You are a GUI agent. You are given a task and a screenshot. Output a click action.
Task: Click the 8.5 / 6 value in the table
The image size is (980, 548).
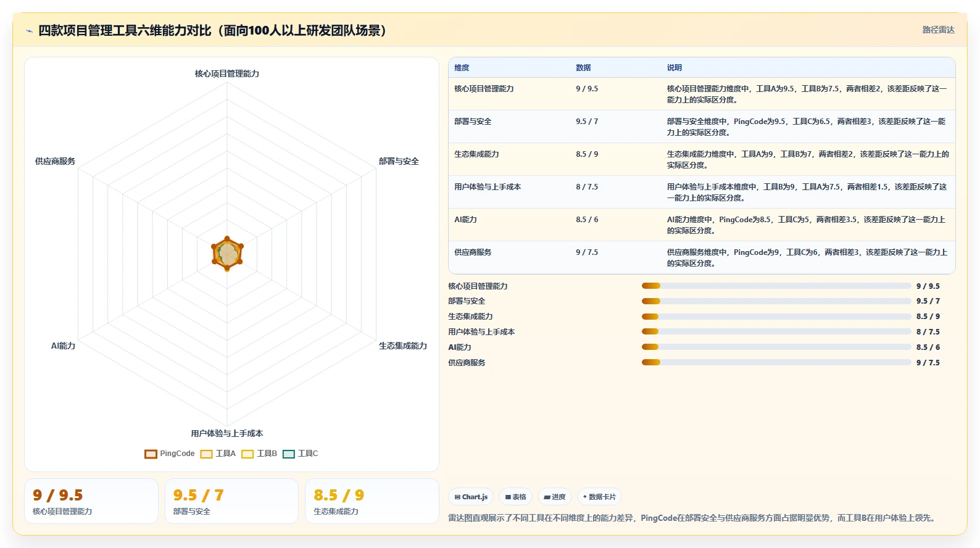[587, 220]
